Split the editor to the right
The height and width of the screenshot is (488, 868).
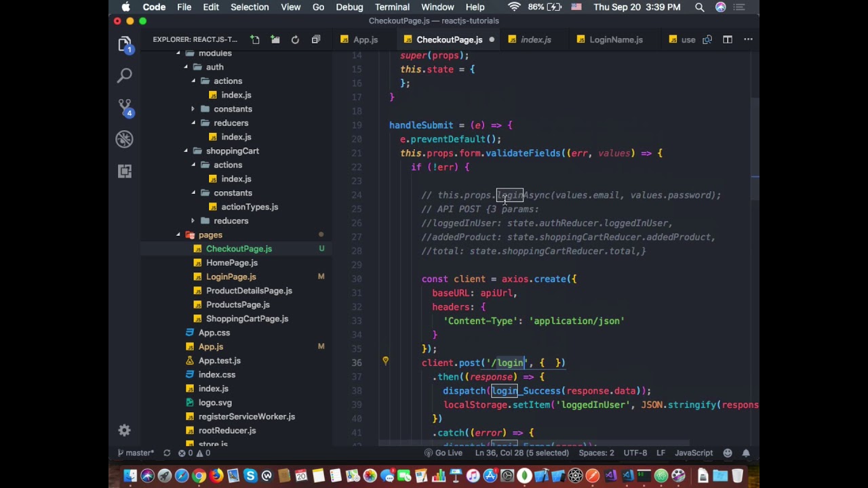(728, 39)
